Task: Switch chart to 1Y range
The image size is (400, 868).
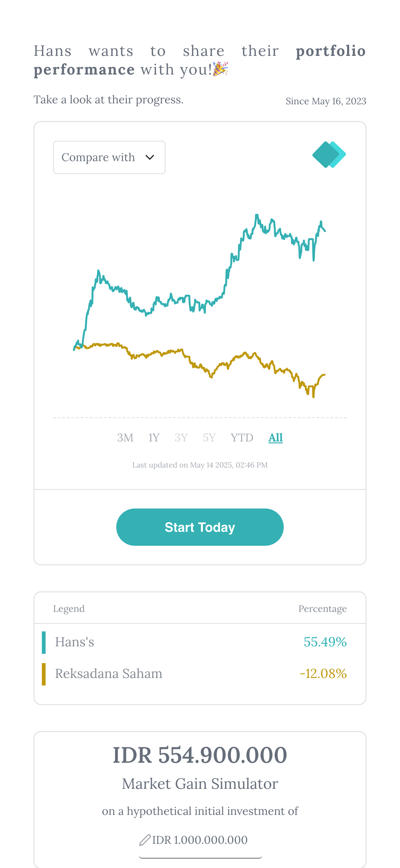Action: pos(154,437)
